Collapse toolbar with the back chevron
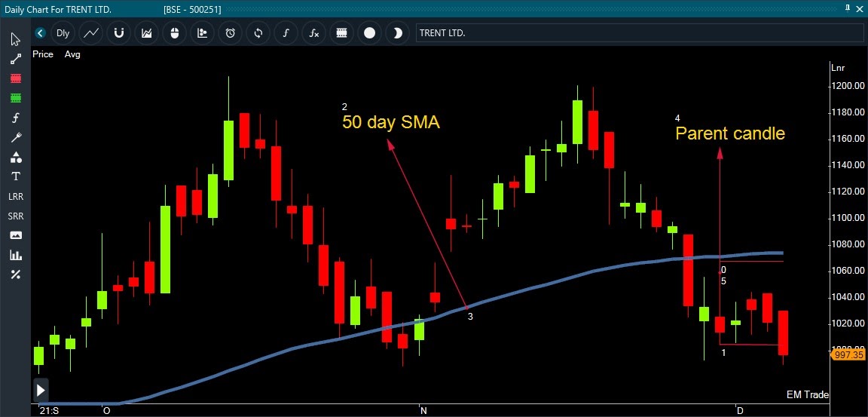This screenshot has width=868, height=417. click(x=40, y=33)
